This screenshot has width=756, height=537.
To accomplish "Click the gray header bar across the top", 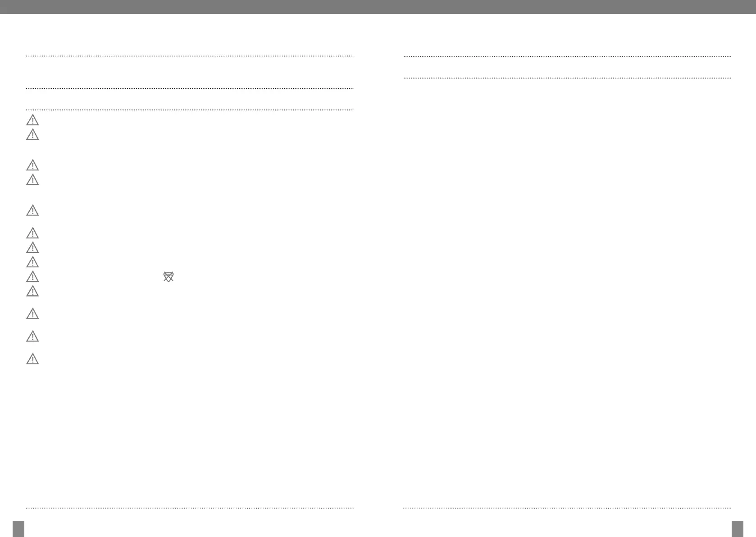I will pyautogui.click(x=378, y=7).
